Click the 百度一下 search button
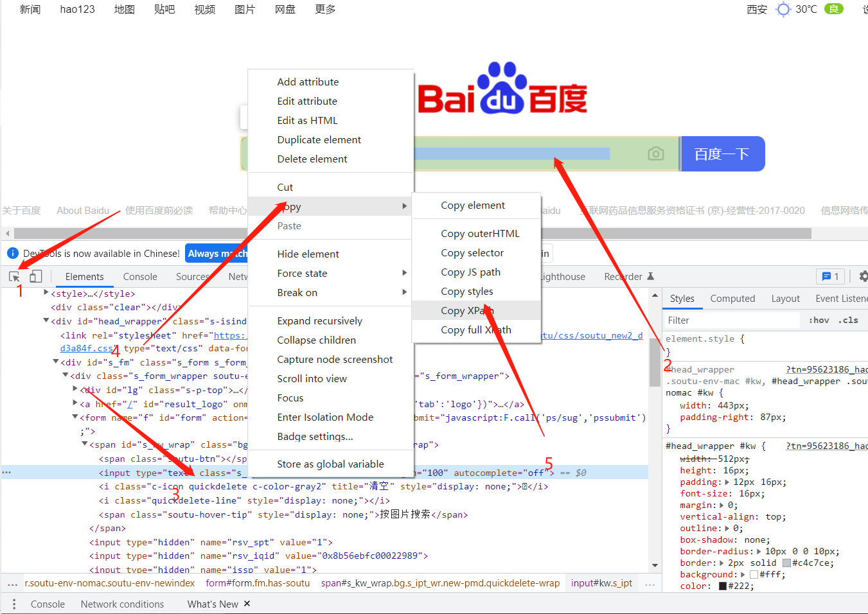 tap(722, 153)
